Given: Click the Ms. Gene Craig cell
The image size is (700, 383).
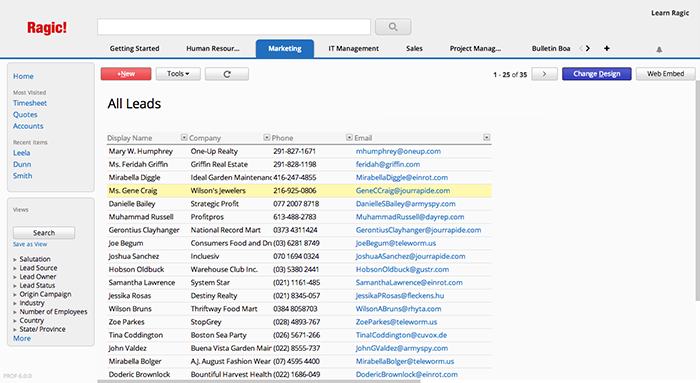Looking at the screenshot, I should pos(133,191).
